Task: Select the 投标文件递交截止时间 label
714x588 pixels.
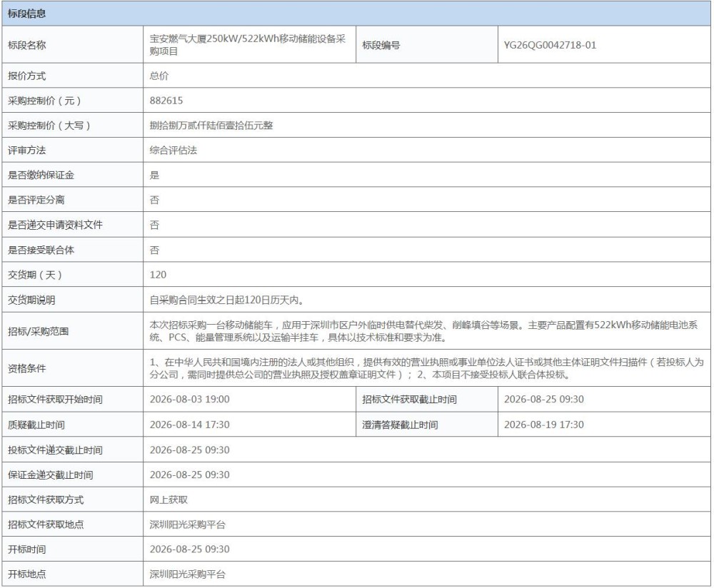Action: tap(55, 450)
